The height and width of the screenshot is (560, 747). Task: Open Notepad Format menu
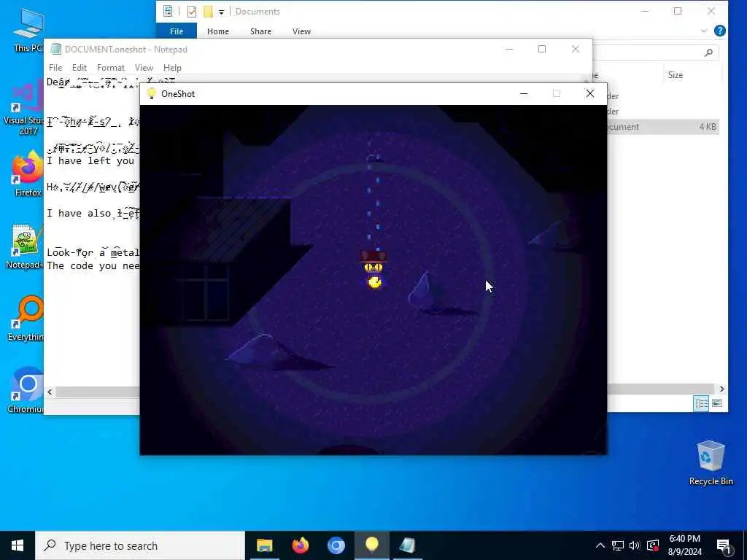(x=111, y=68)
